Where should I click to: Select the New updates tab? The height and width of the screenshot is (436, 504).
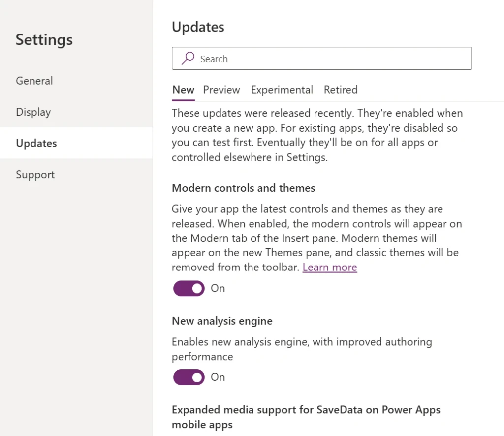[183, 90]
